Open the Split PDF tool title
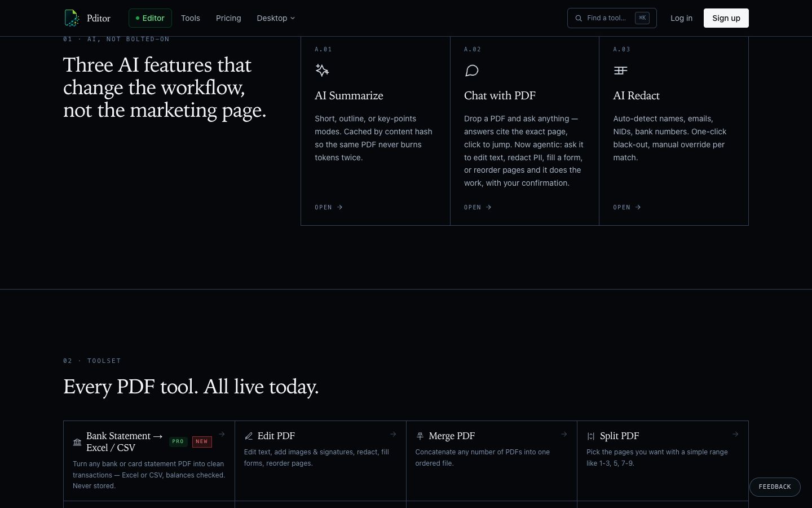 tap(620, 436)
